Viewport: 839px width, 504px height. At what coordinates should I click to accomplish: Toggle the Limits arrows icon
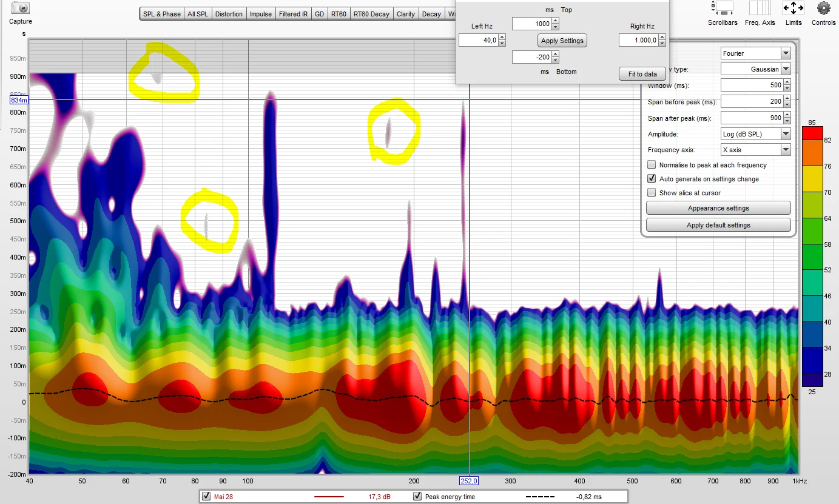pos(794,8)
